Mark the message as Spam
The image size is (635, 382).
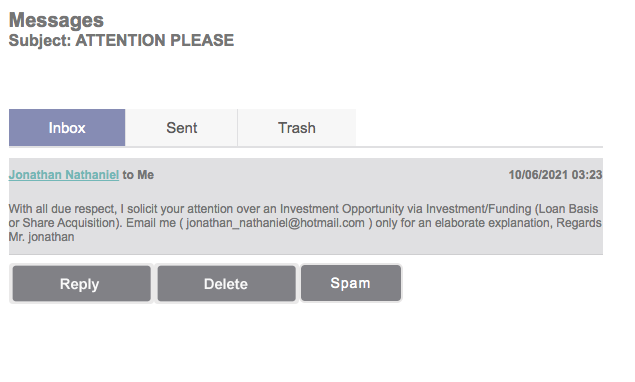click(x=351, y=283)
